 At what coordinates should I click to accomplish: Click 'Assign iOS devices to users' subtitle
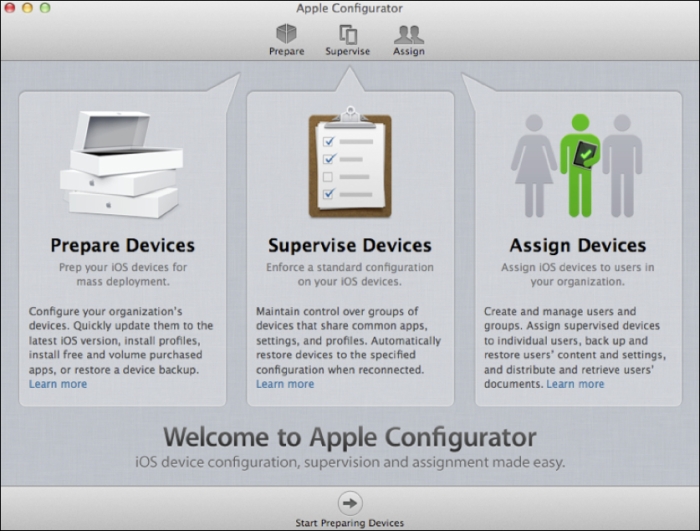(577, 274)
